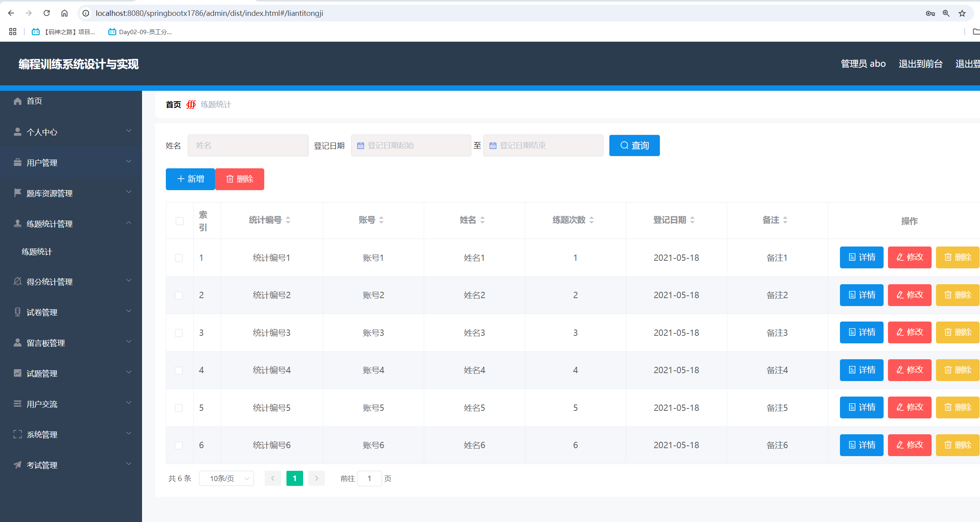
Task: Click the browser address bar URL
Action: 209,13
